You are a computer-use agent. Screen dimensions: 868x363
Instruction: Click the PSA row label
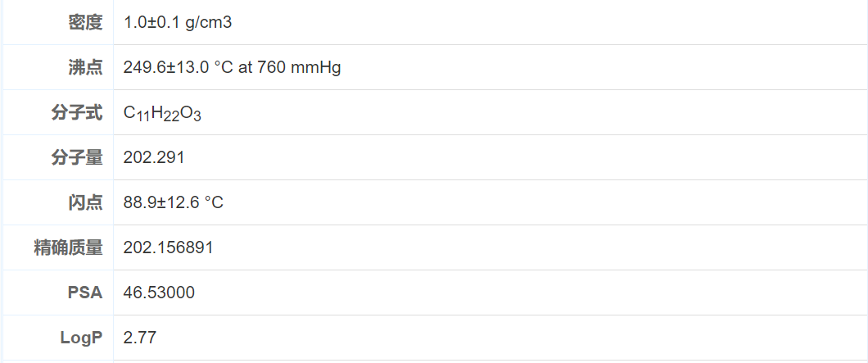click(85, 293)
